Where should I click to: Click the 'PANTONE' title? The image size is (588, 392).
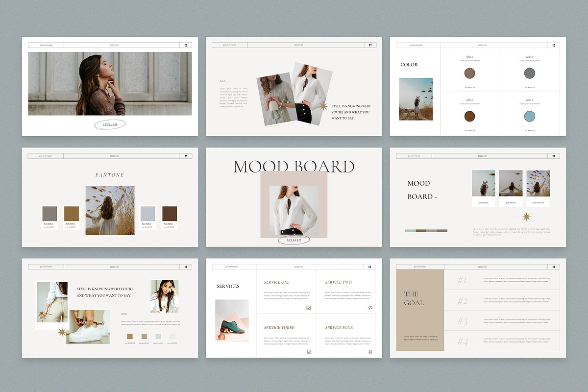[110, 175]
